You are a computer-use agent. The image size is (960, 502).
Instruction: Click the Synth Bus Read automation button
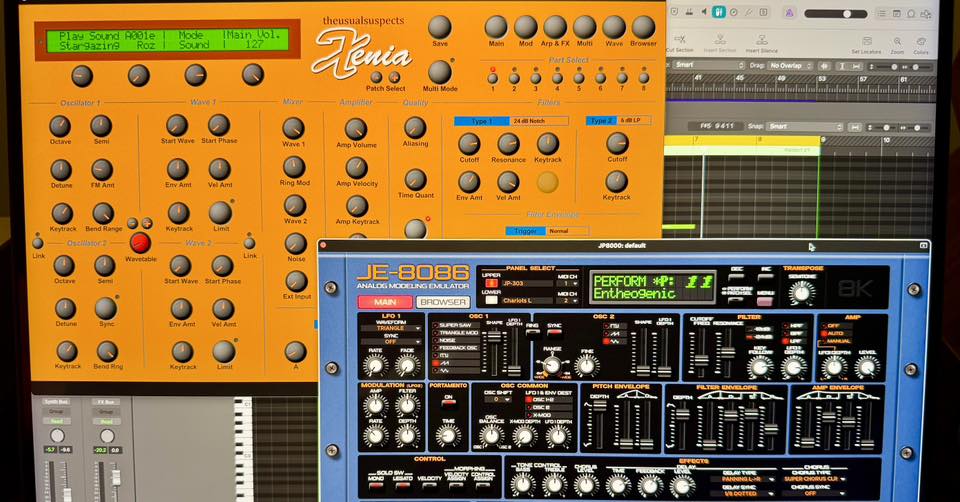point(56,421)
